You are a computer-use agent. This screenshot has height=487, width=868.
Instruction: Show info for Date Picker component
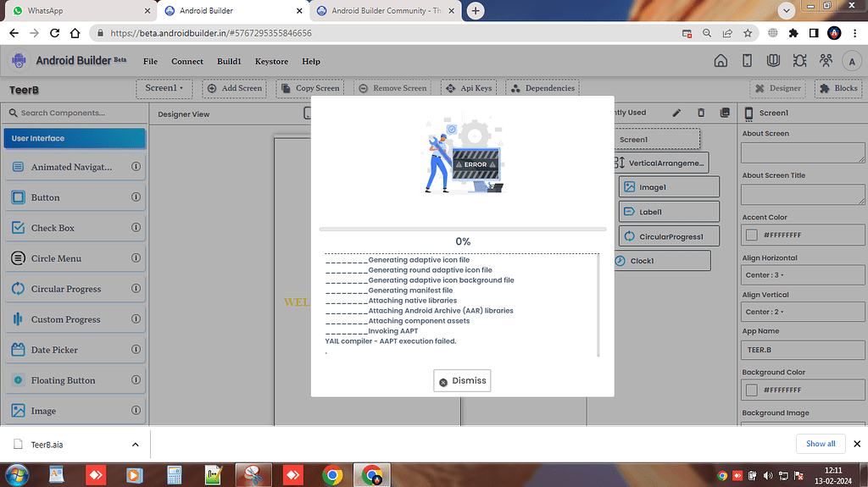tap(136, 349)
